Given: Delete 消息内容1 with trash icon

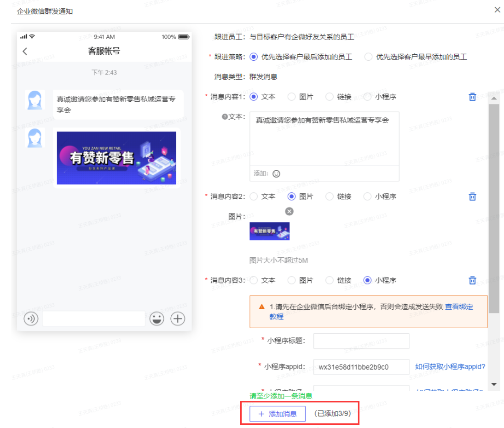Looking at the screenshot, I should [472, 97].
